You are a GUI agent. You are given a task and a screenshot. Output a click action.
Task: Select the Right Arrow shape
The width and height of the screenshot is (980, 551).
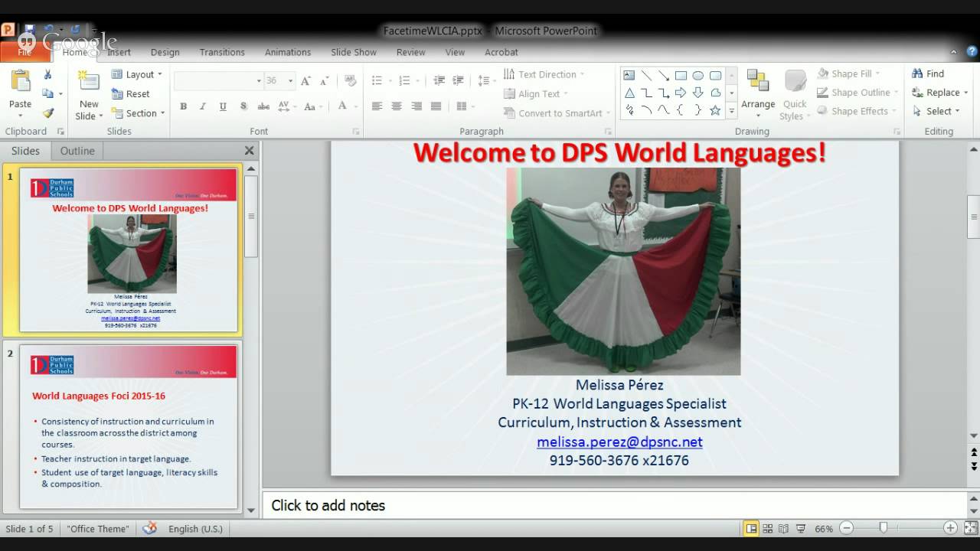click(681, 93)
